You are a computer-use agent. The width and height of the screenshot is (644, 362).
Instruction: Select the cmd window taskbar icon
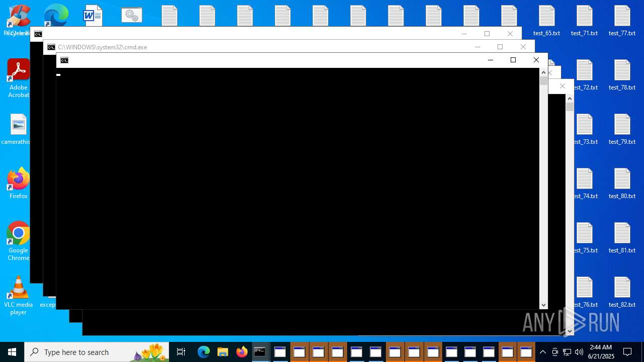click(x=260, y=352)
